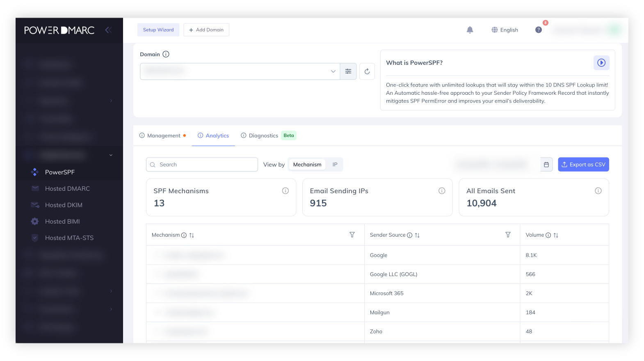
Task: Open the Management tab
Action: (163, 136)
